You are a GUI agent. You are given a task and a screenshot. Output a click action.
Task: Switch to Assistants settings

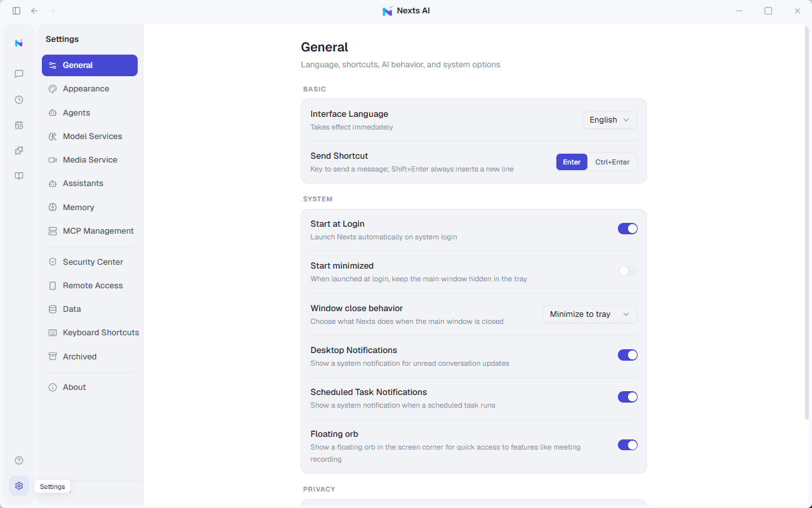(89, 184)
